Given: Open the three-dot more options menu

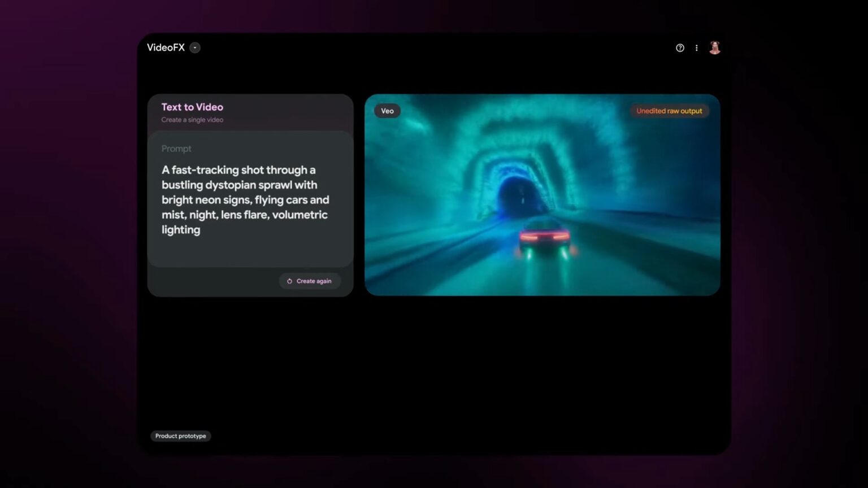Looking at the screenshot, I should (696, 48).
